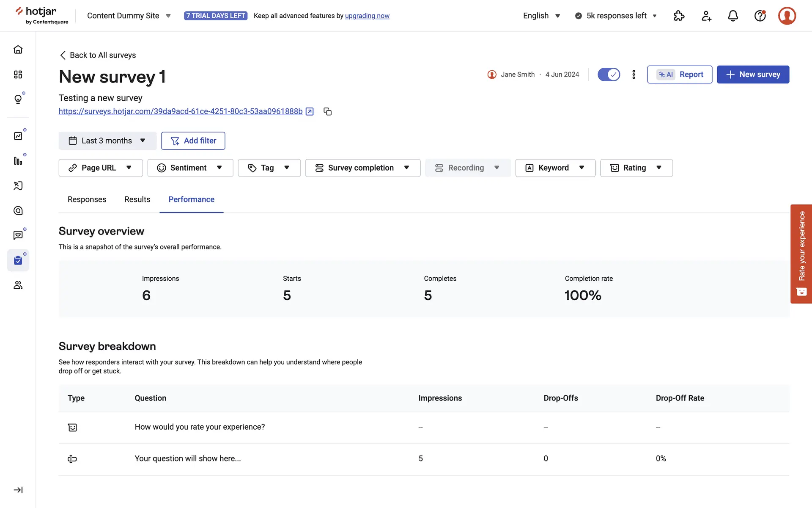The height and width of the screenshot is (508, 812).
Task: Open the Home icon in sidebar
Action: point(18,50)
